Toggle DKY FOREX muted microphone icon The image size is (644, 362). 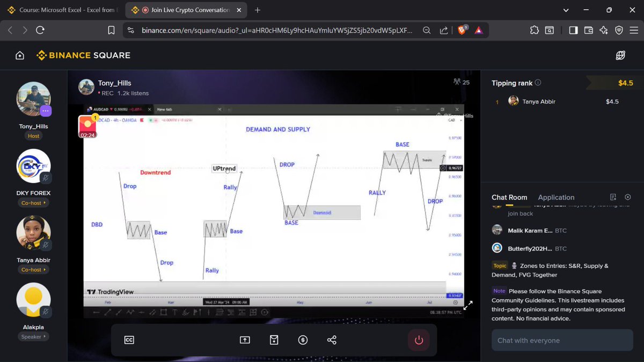pyautogui.click(x=45, y=178)
